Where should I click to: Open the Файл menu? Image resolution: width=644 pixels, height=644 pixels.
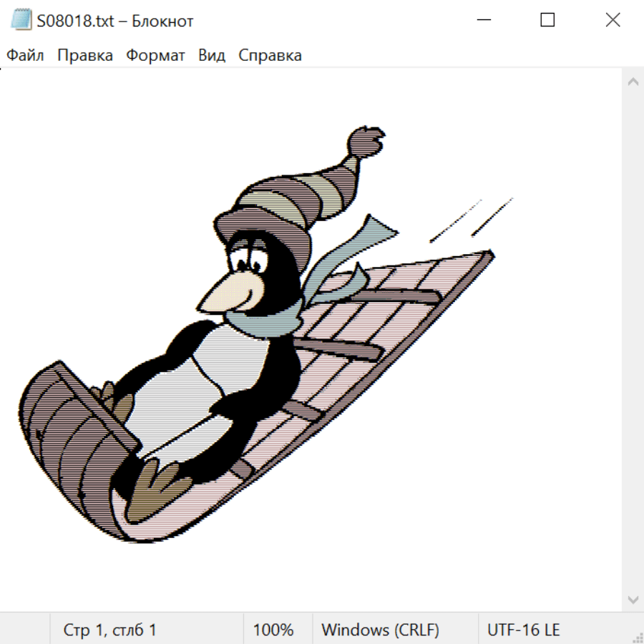click(25, 56)
